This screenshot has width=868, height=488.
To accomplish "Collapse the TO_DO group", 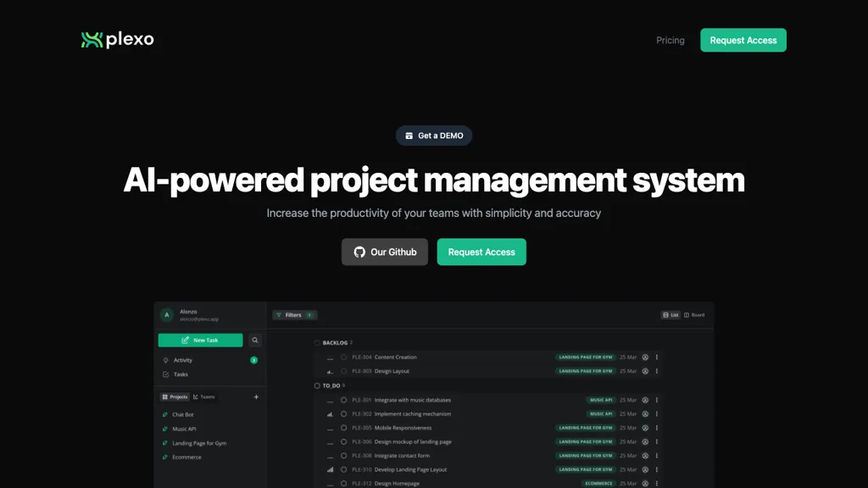I will (x=316, y=385).
